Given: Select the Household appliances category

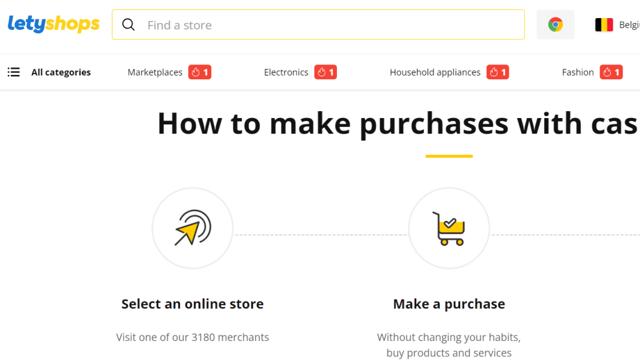Looking at the screenshot, I should [x=435, y=72].
